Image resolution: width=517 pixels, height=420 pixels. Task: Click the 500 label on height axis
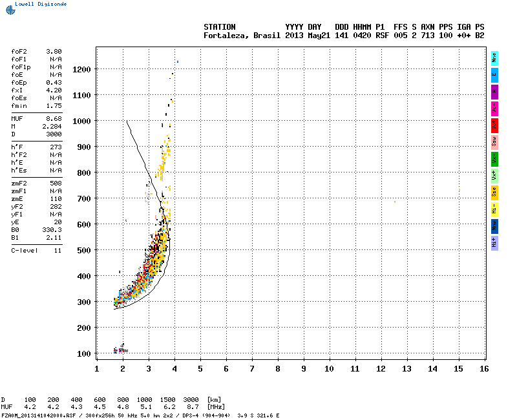pyautogui.click(x=84, y=251)
